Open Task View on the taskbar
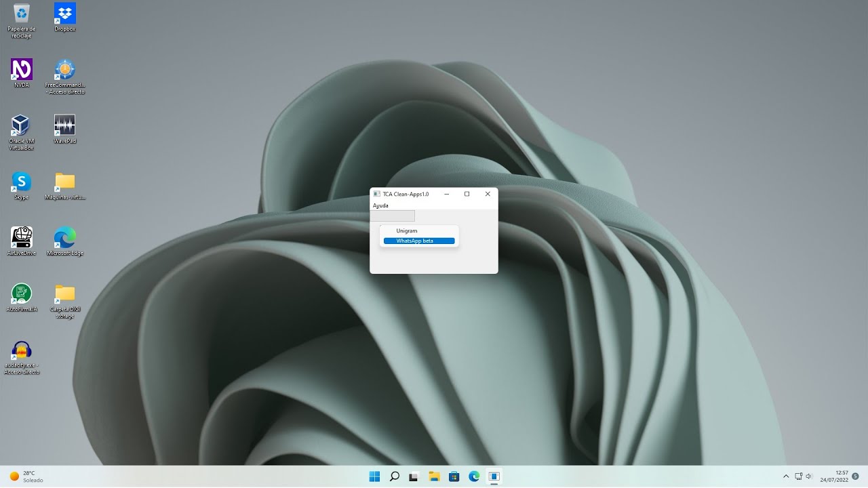The height and width of the screenshot is (488, 868). click(414, 476)
